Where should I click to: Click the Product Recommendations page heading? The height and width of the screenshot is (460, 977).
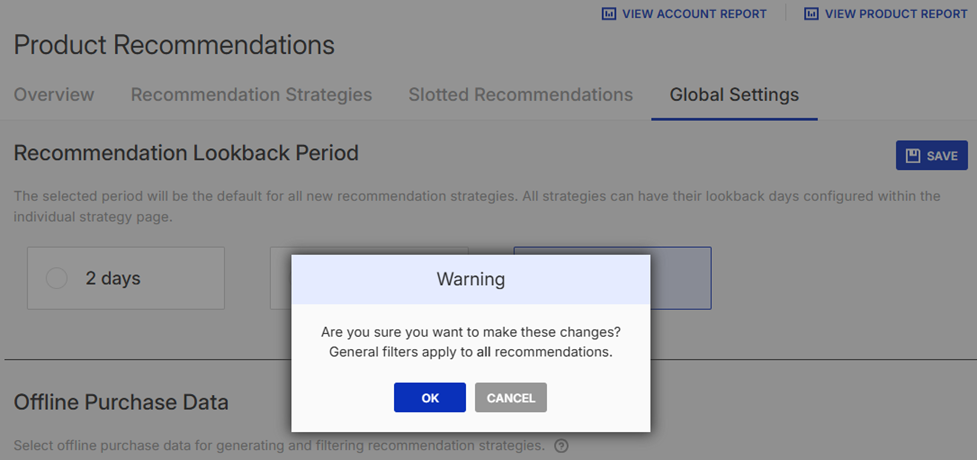(174, 45)
